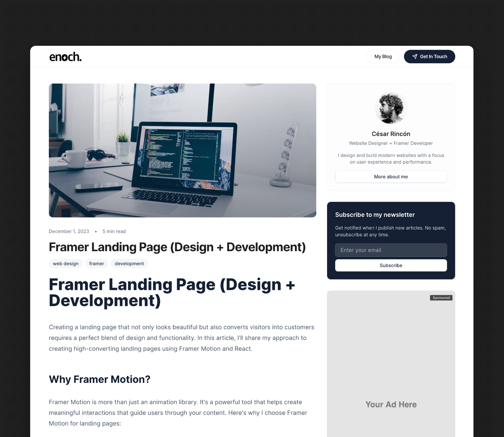Click the Sponsored label on the ad section
The height and width of the screenshot is (437, 504).
coord(441,298)
